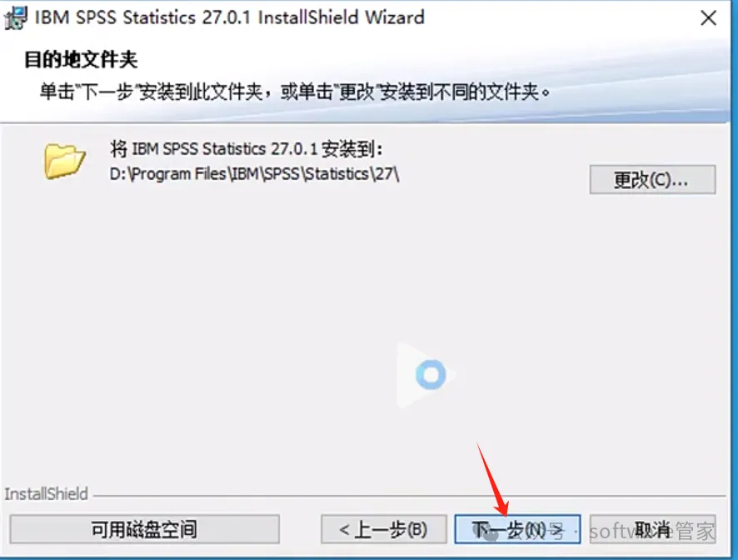738x560 pixels.
Task: Click the installer icon in the title bar
Action: pyautogui.click(x=16, y=17)
